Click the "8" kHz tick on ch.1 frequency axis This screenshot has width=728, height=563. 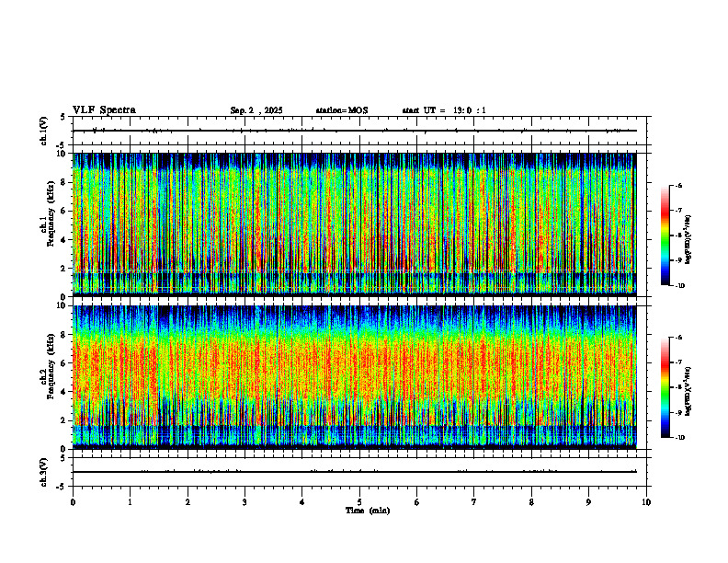tap(64, 182)
